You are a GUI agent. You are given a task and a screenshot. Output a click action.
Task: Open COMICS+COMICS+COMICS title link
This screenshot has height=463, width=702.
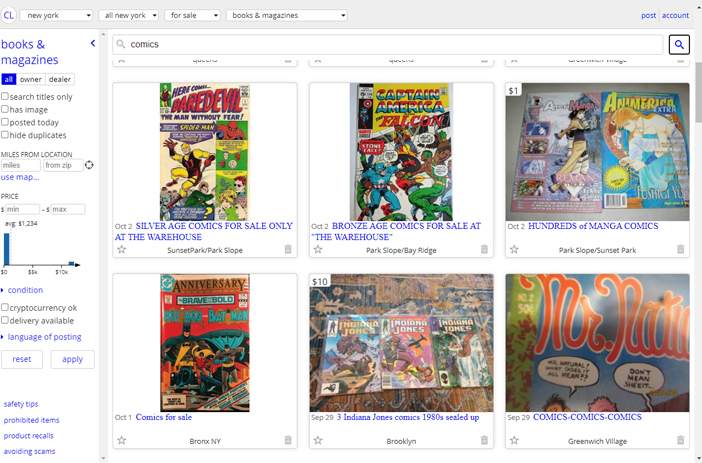587,417
